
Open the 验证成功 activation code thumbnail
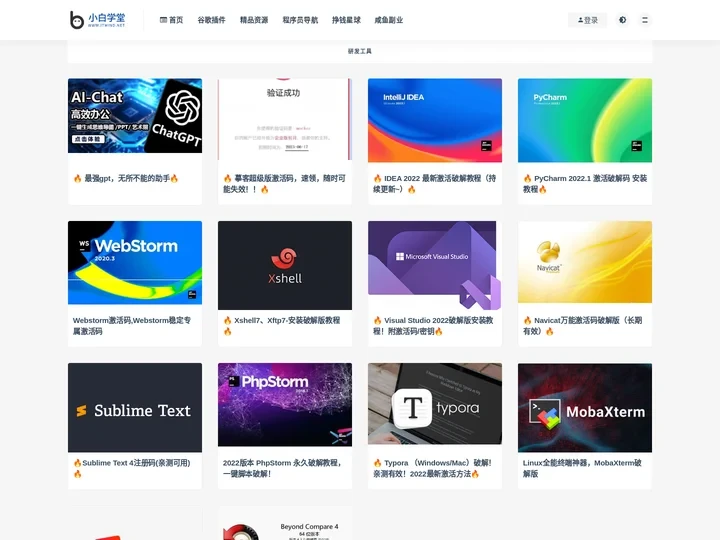[285, 119]
